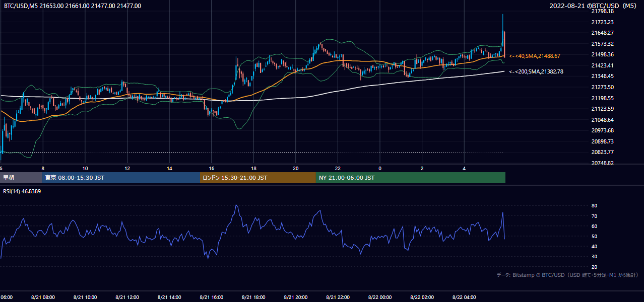Image resolution: width=644 pixels, height=302 pixels.
Task: Click the NY 21:00-06:00 JST session bar
Action: (411, 178)
